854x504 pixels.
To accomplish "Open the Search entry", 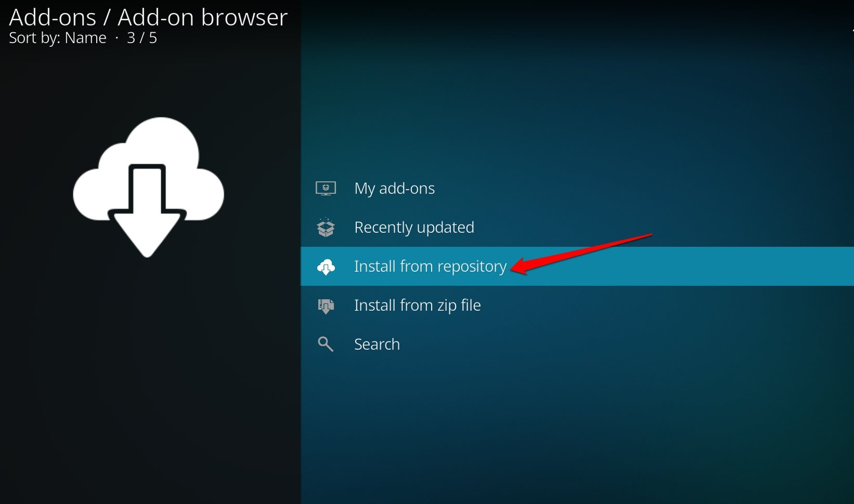I will click(x=577, y=344).
